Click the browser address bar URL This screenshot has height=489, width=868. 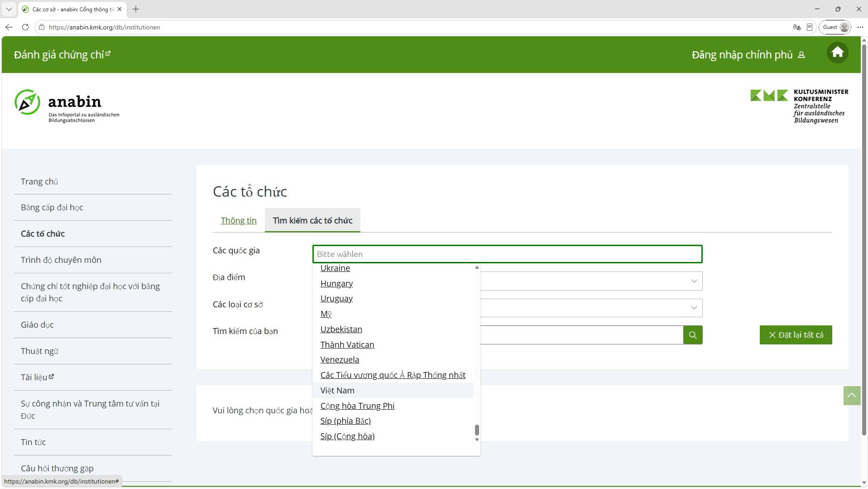pos(104,27)
